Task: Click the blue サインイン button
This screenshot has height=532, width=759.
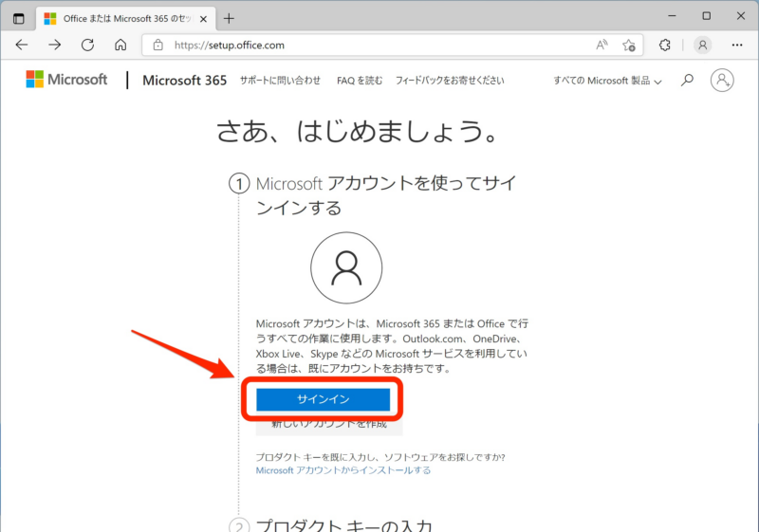Action: [323, 399]
